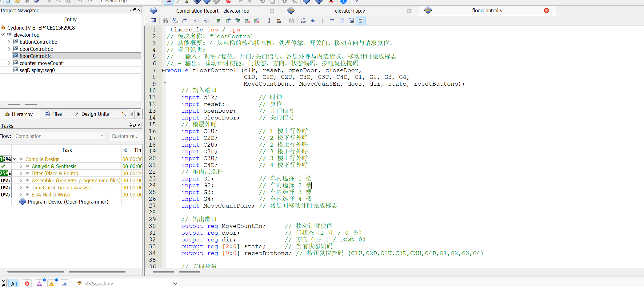Click the Customize... button

125,136
